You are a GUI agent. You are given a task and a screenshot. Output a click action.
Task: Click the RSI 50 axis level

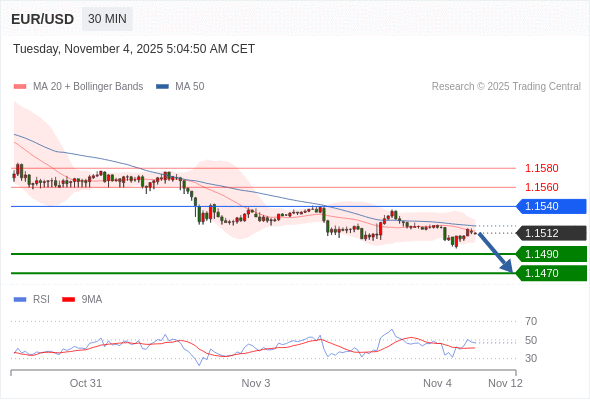pos(531,341)
